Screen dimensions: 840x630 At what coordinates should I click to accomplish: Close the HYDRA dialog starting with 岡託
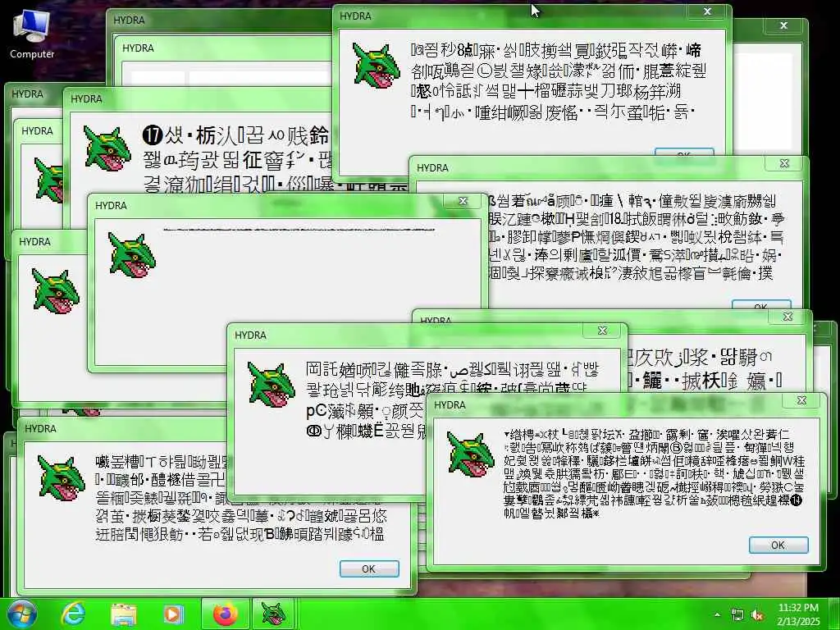tap(602, 331)
